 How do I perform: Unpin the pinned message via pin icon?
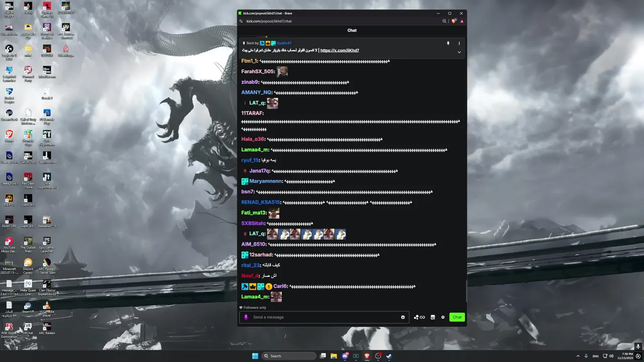[x=448, y=43]
